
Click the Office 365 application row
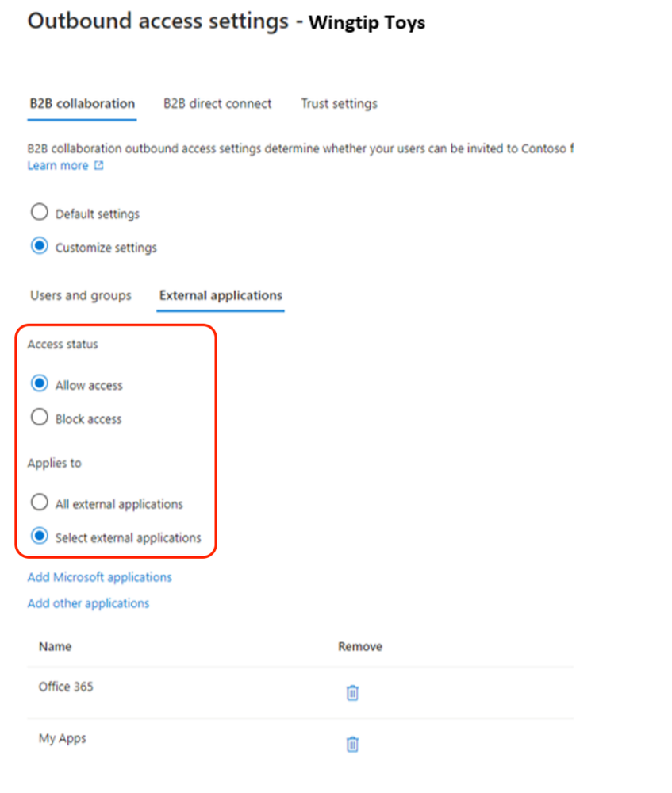point(301,692)
